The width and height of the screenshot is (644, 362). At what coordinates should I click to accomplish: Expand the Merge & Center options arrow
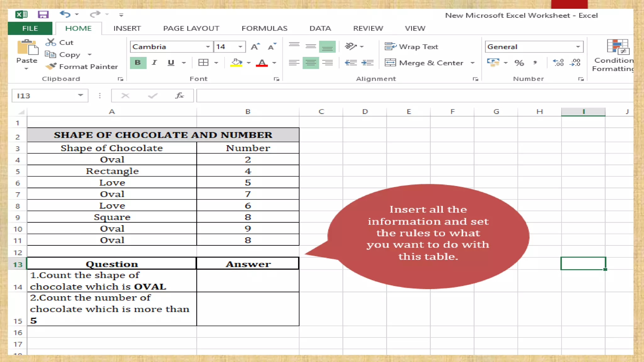(473, 63)
